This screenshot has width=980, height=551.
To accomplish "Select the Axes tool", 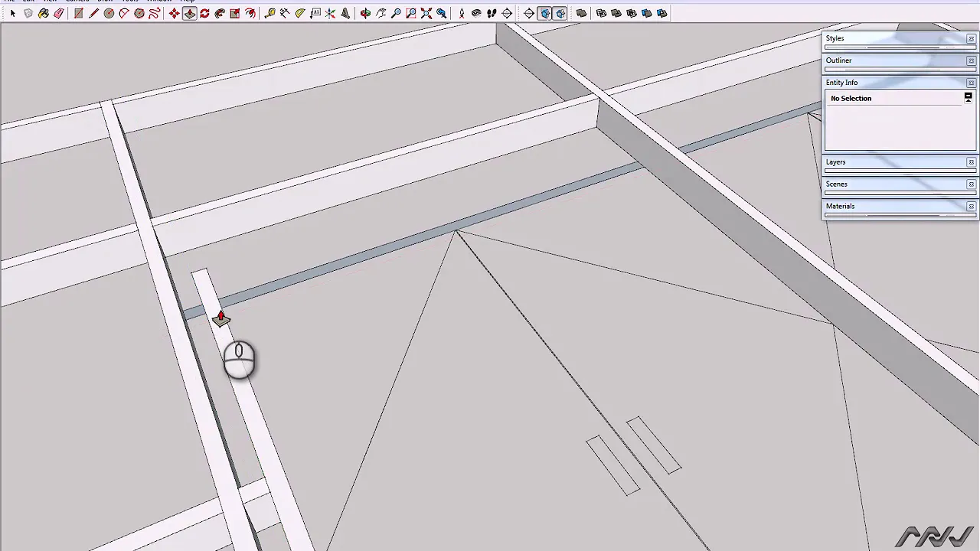I will 330,13.
